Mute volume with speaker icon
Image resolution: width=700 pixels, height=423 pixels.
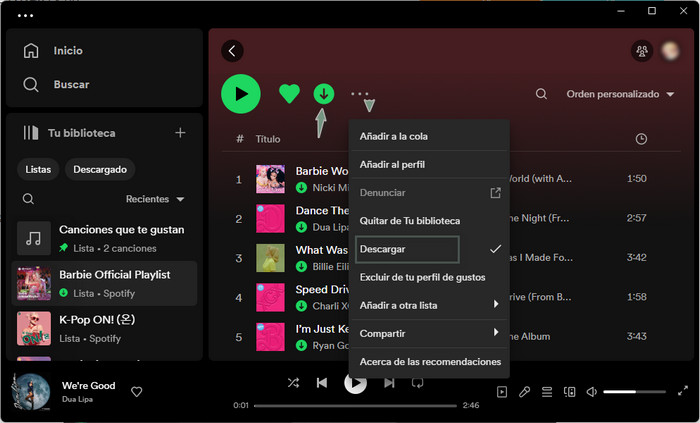(592, 392)
